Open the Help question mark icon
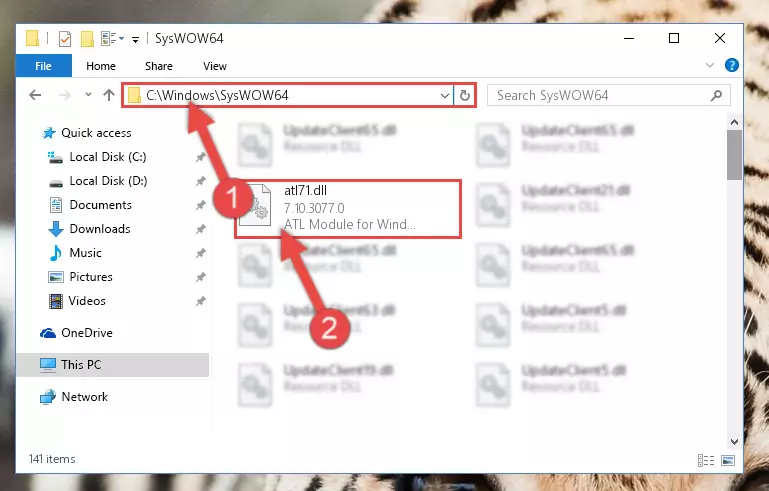Image resolution: width=769 pixels, height=491 pixels. coord(731,65)
